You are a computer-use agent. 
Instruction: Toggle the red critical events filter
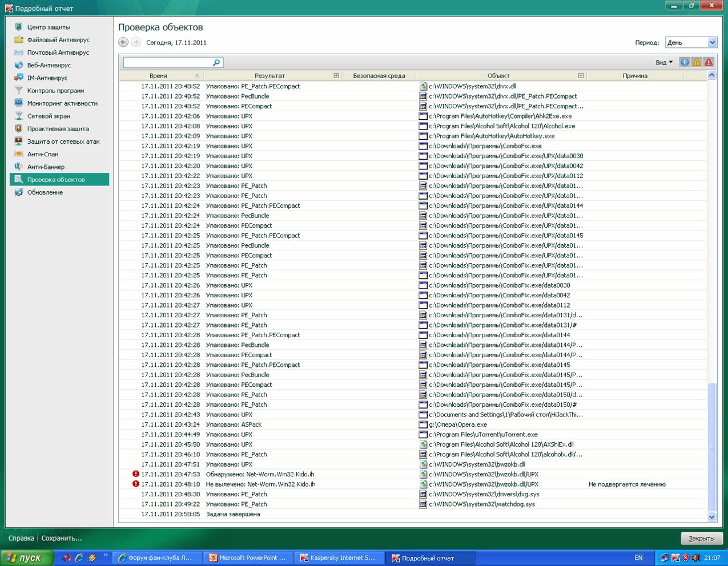coord(709,62)
